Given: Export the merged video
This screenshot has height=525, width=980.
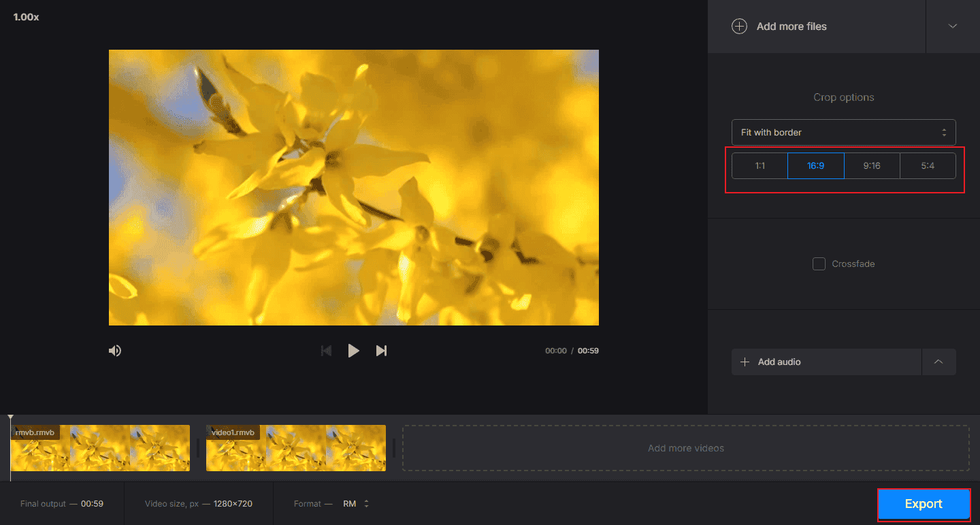Looking at the screenshot, I should [924, 504].
